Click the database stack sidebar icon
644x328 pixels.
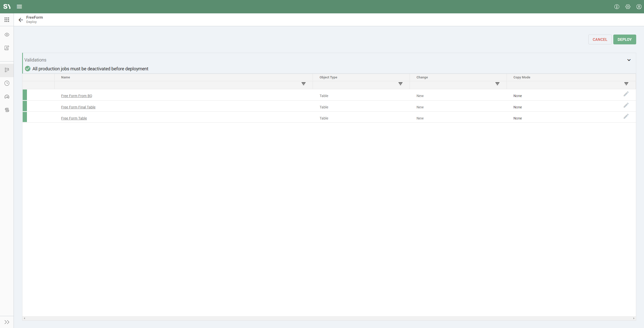pos(7,110)
